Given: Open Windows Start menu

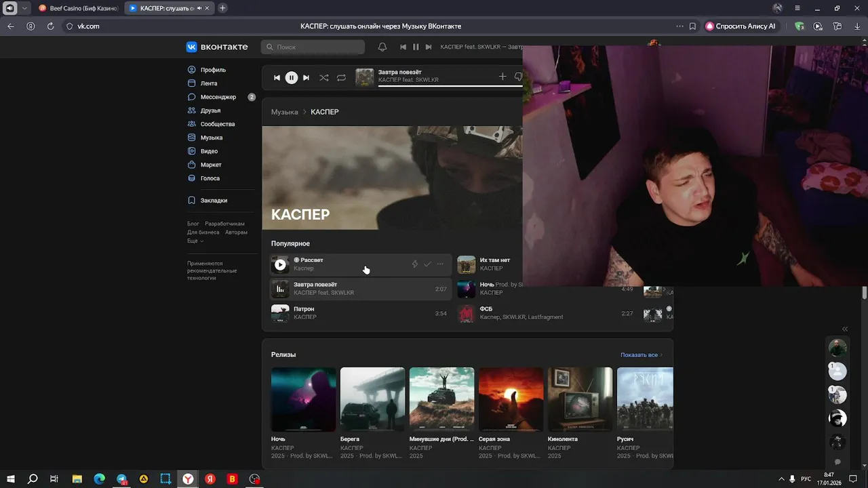Looking at the screenshot, I should pyautogui.click(x=11, y=479).
